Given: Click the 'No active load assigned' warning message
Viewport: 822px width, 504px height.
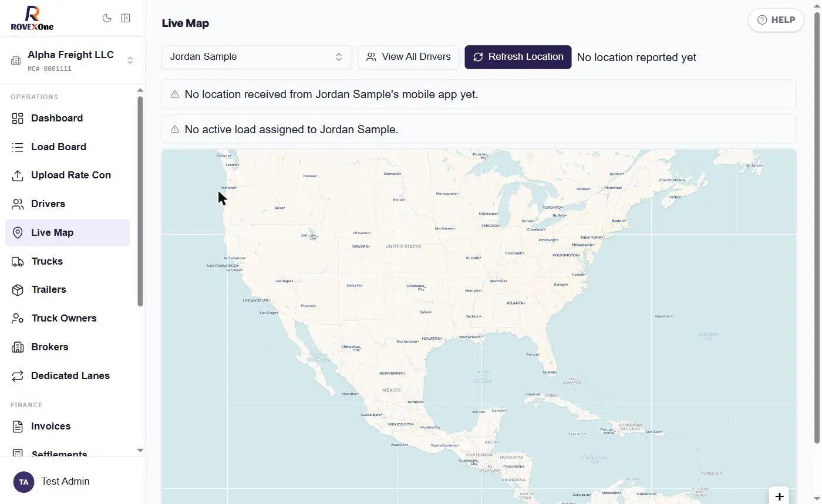Looking at the screenshot, I should [x=479, y=129].
